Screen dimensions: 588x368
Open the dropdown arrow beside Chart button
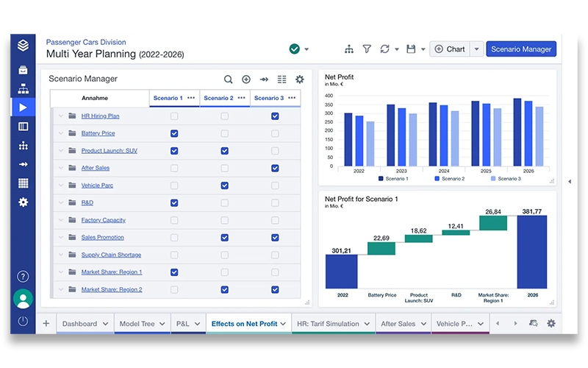[x=476, y=49]
